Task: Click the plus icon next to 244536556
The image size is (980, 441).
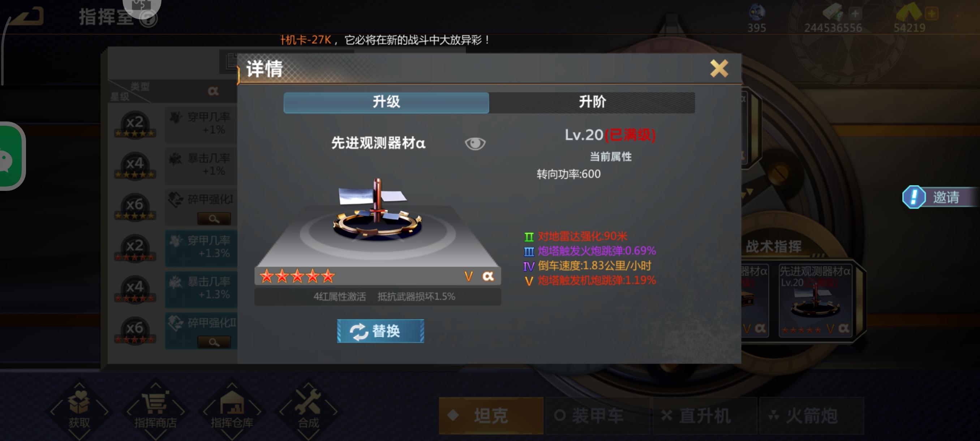Action: pyautogui.click(x=855, y=14)
